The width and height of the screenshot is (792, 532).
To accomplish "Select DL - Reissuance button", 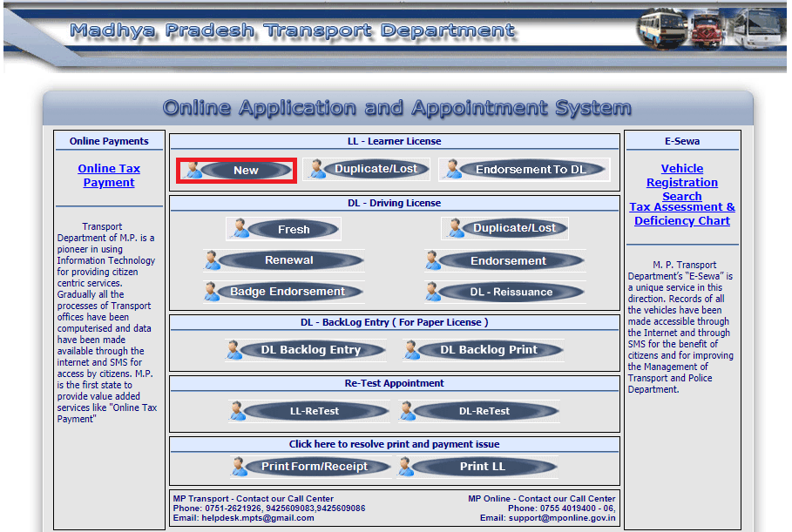I will (505, 292).
